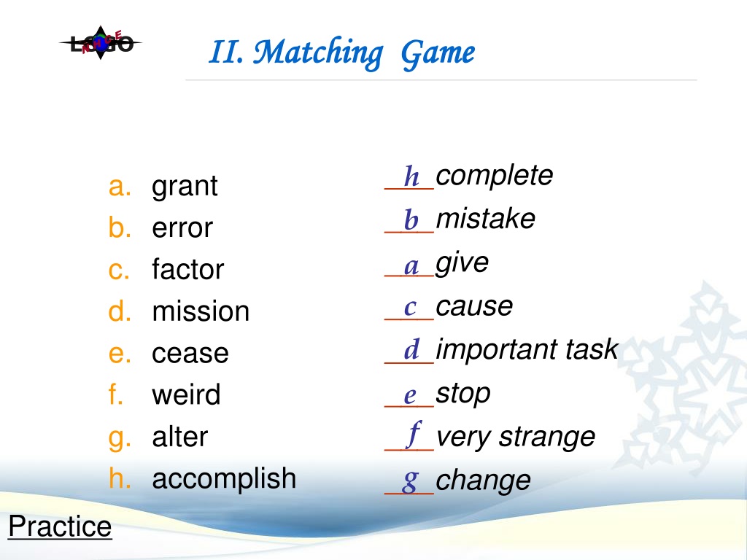The width and height of the screenshot is (747, 560).
Task: Click the blank answer a beside give
Action: pyautogui.click(x=409, y=265)
